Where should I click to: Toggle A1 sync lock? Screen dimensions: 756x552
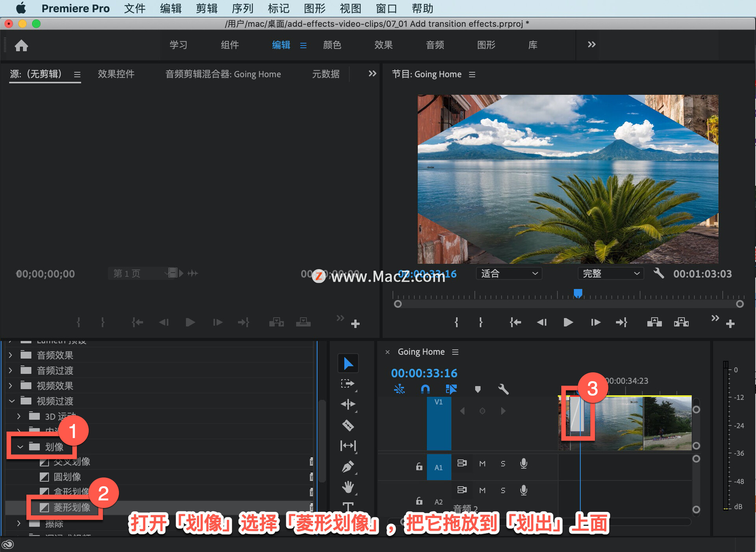click(462, 463)
